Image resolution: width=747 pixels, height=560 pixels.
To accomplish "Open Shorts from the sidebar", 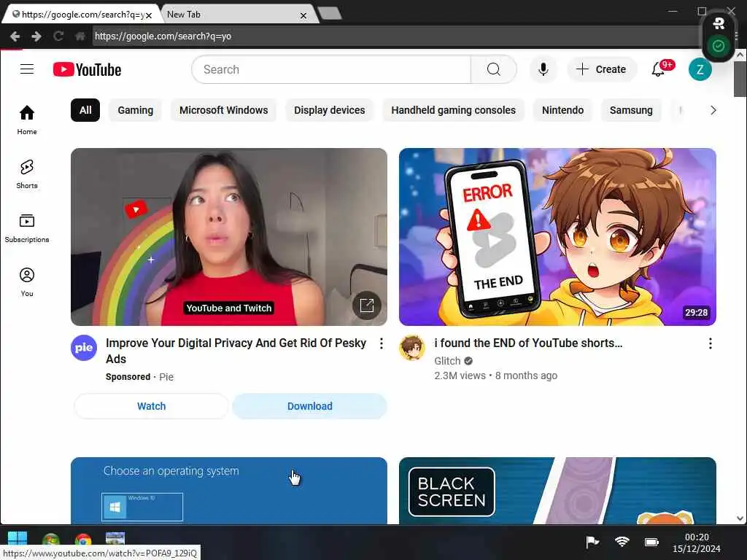I will pos(27,174).
